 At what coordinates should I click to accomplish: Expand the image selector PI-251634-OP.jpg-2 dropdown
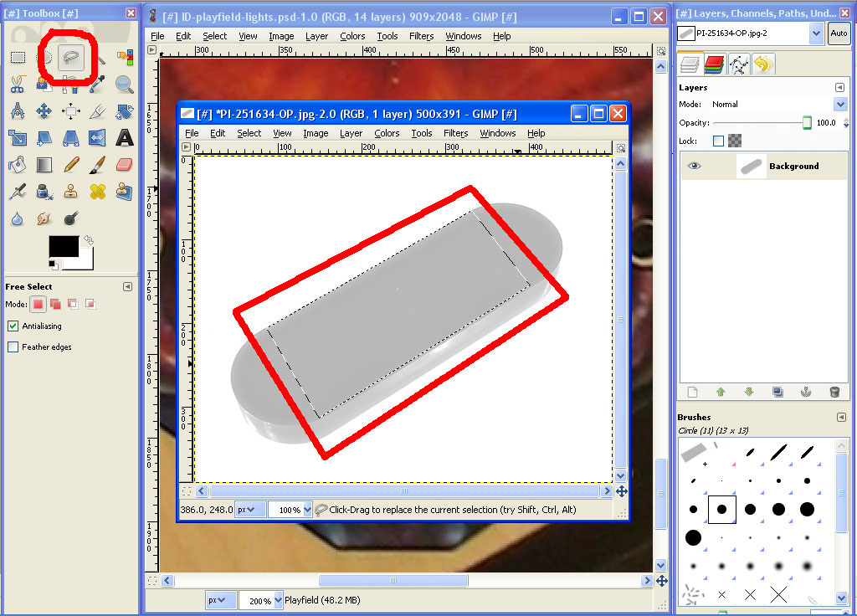coord(816,33)
